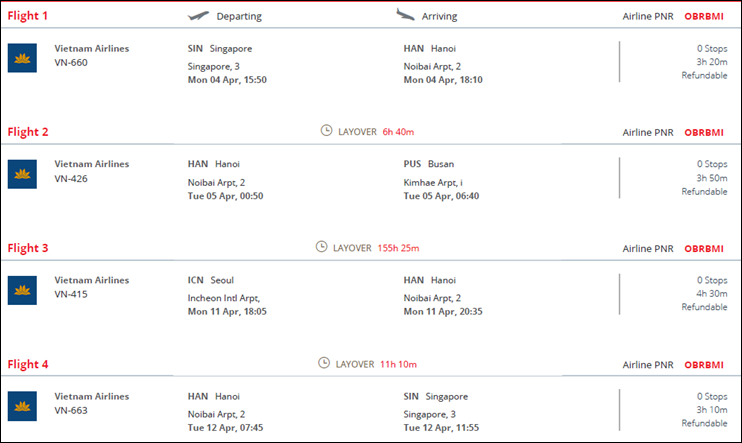Click flight number VN-426
Image resolution: width=742 pixels, height=443 pixels.
[71, 178]
